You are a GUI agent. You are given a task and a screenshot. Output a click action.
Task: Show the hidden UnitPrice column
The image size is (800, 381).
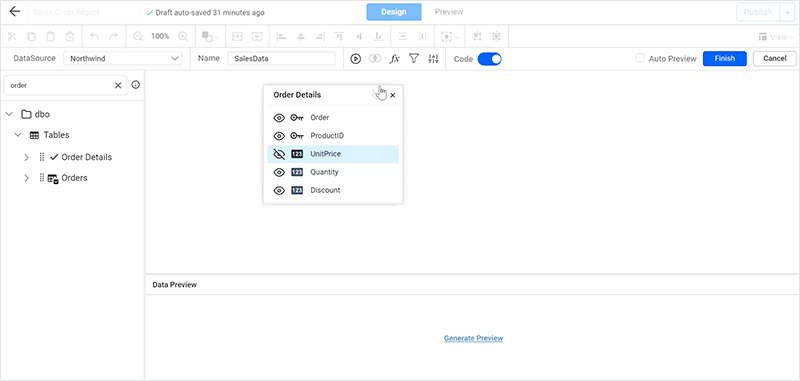279,154
